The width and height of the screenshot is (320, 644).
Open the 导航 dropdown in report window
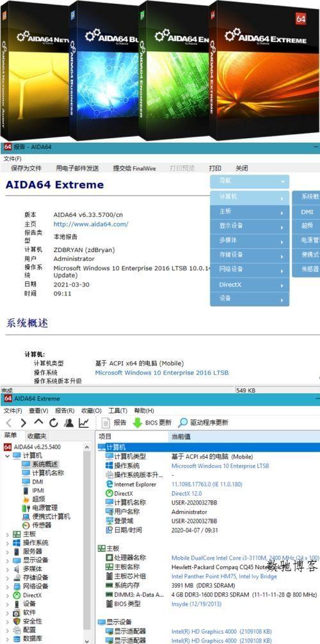pyautogui.click(x=250, y=181)
